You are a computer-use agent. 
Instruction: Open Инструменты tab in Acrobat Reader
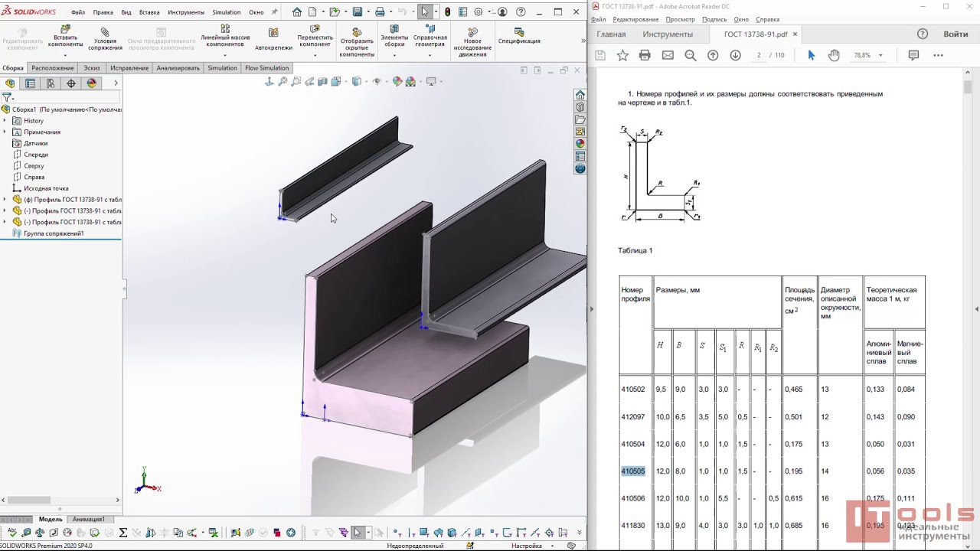pyautogui.click(x=668, y=34)
